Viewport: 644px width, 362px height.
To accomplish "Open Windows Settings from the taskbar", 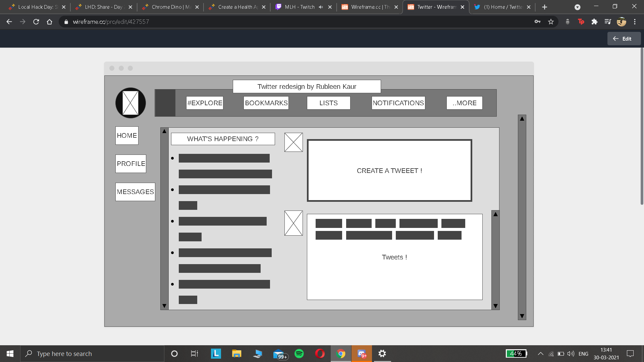I will coord(382,354).
